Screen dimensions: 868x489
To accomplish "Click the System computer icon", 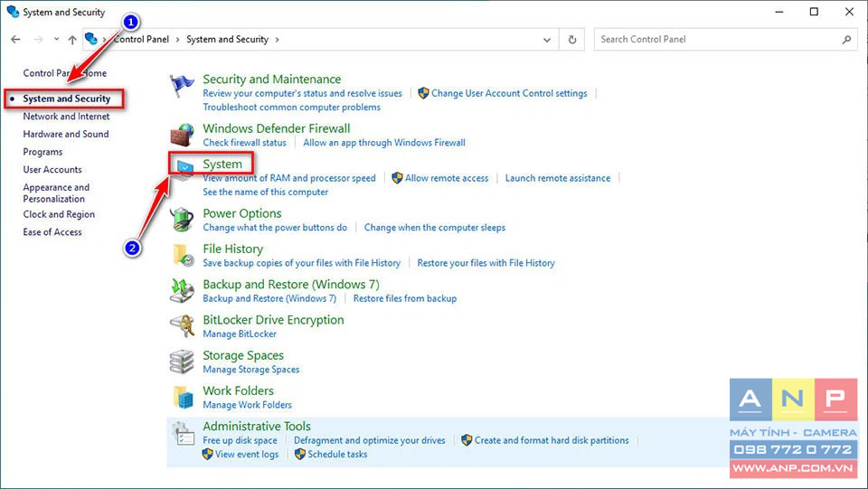I will pyautogui.click(x=184, y=169).
